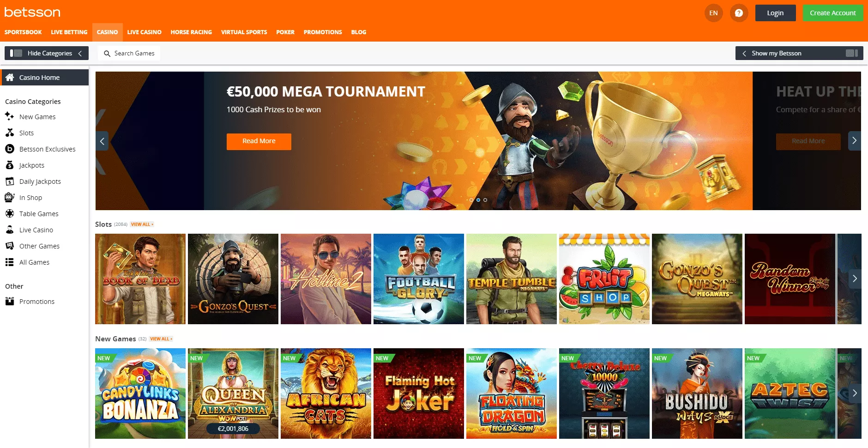The width and height of the screenshot is (868, 448).
Task: Click the help question mark icon
Action: pos(739,13)
